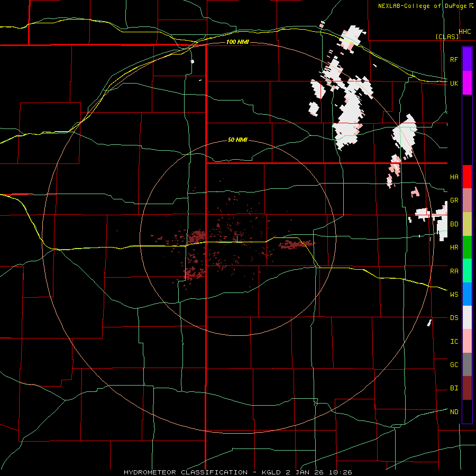
Task: Click the HYDROMETEOR CLASSIFICATION title text
Action: coord(186,472)
